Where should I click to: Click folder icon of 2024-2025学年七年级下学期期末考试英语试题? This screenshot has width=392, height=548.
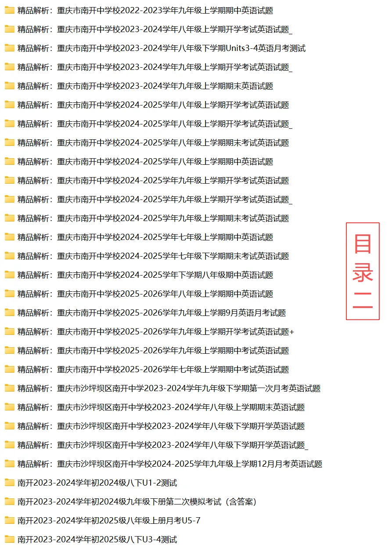[x=10, y=256]
